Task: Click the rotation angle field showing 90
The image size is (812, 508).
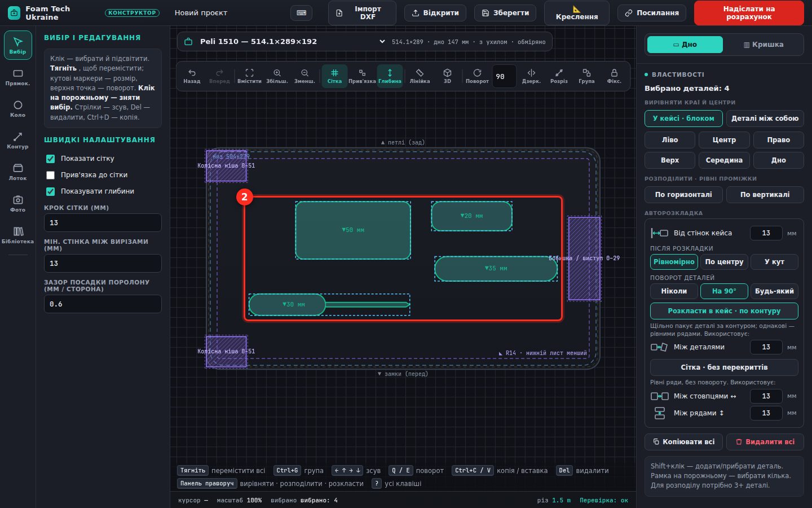Action: pos(504,77)
